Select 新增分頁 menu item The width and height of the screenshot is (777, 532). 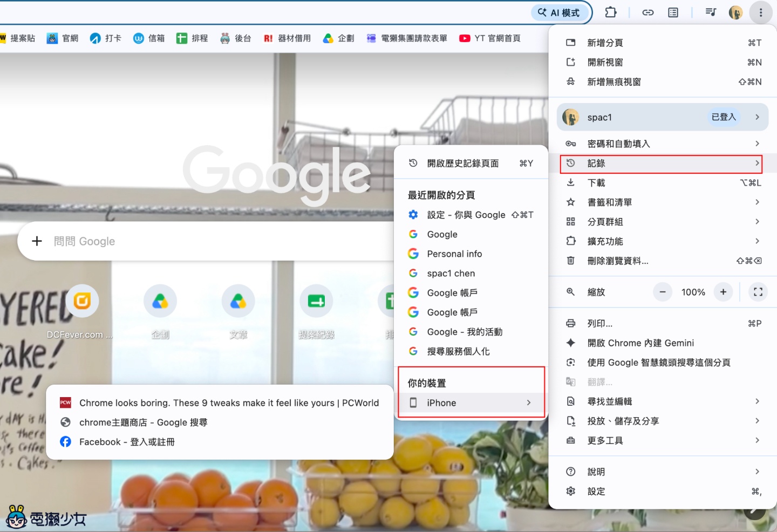point(663,43)
